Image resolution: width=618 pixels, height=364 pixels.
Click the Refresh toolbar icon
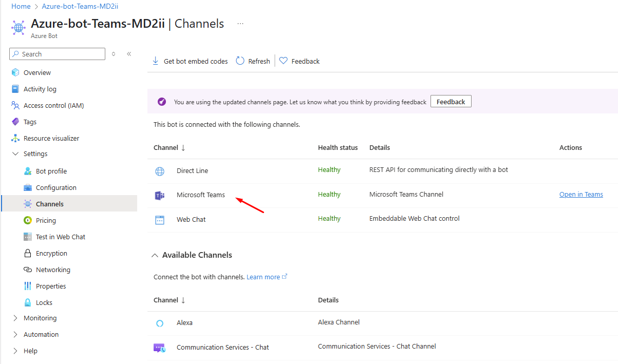pyautogui.click(x=240, y=61)
